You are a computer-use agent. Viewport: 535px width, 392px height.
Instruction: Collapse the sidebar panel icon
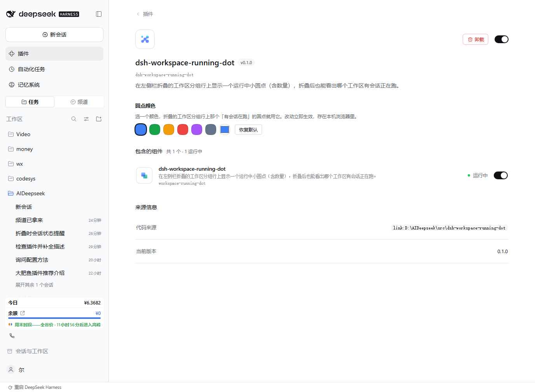pos(99,14)
